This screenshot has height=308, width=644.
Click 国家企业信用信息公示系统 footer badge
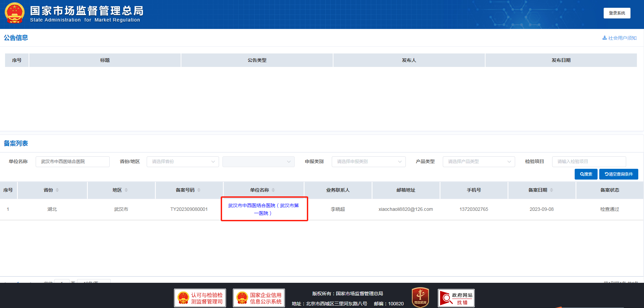pyautogui.click(x=259, y=298)
